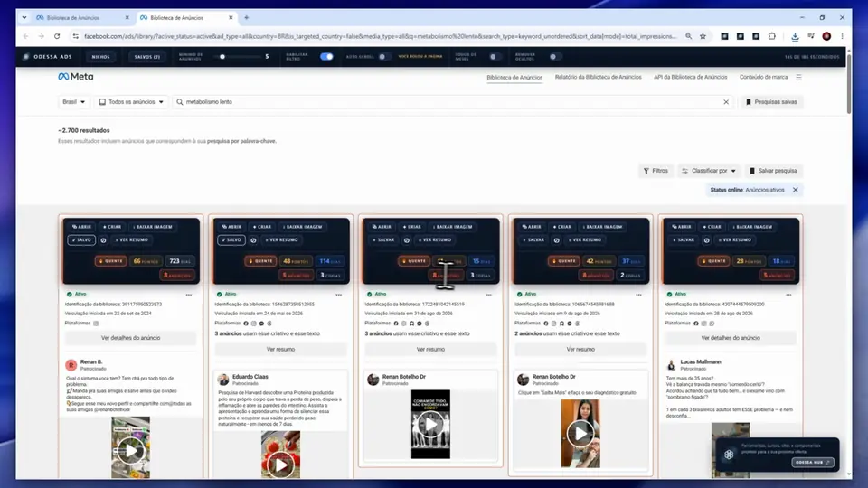This screenshot has width=868, height=488.
Task: Unsave the Renan B. ad via Salvo button
Action: (x=81, y=240)
